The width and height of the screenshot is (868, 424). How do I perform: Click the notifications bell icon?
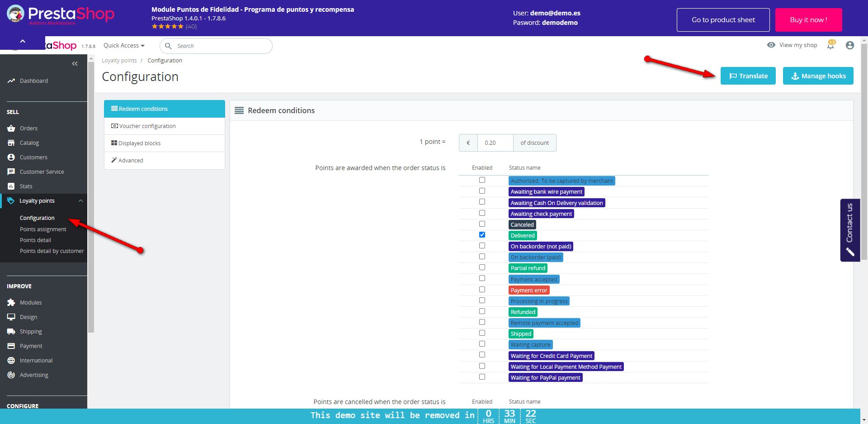click(830, 45)
